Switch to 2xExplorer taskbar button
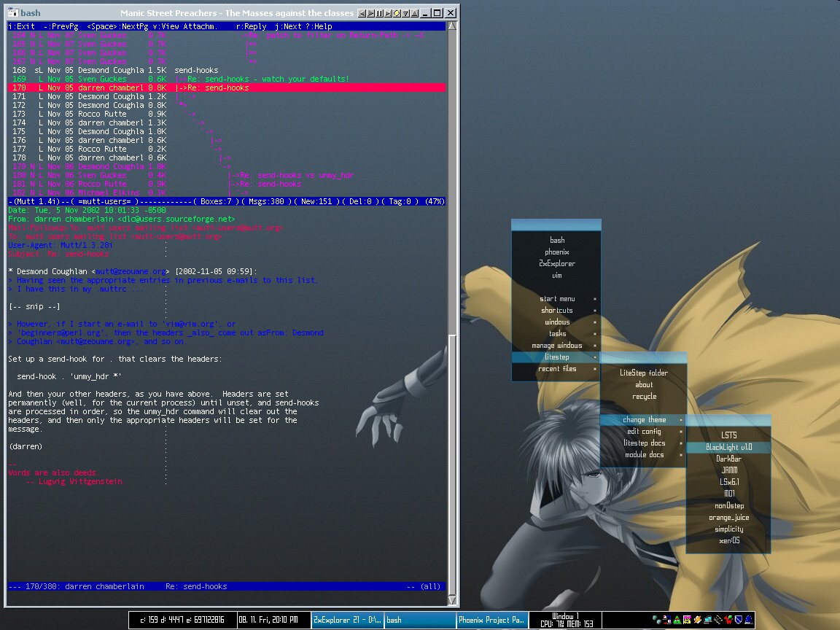Image resolution: width=840 pixels, height=630 pixels. [x=347, y=620]
